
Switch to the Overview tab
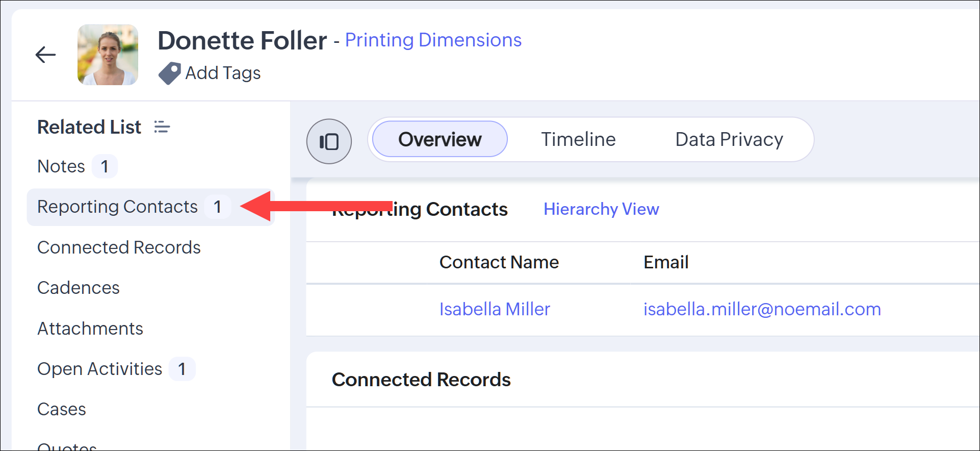(440, 139)
